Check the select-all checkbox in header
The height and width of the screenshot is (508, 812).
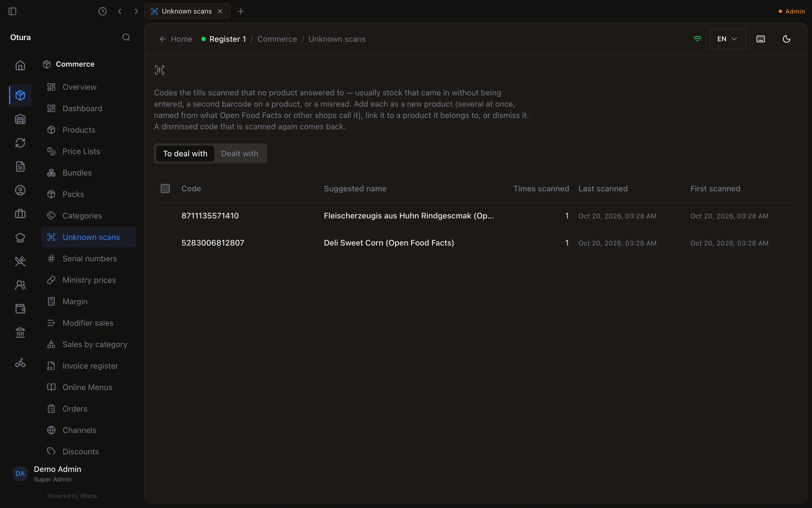(165, 189)
